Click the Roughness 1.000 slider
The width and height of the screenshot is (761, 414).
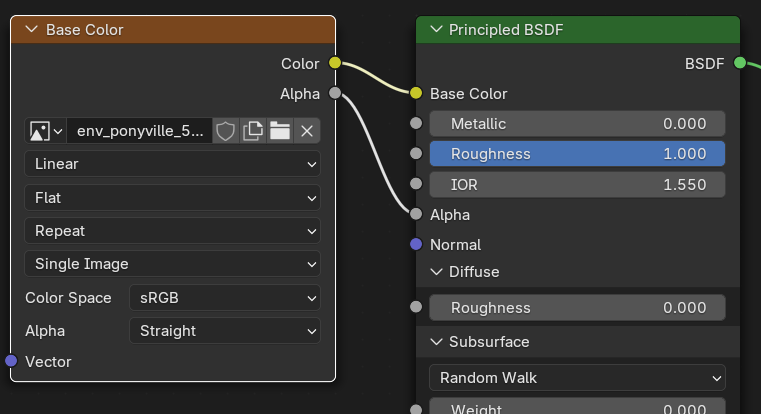pyautogui.click(x=578, y=154)
